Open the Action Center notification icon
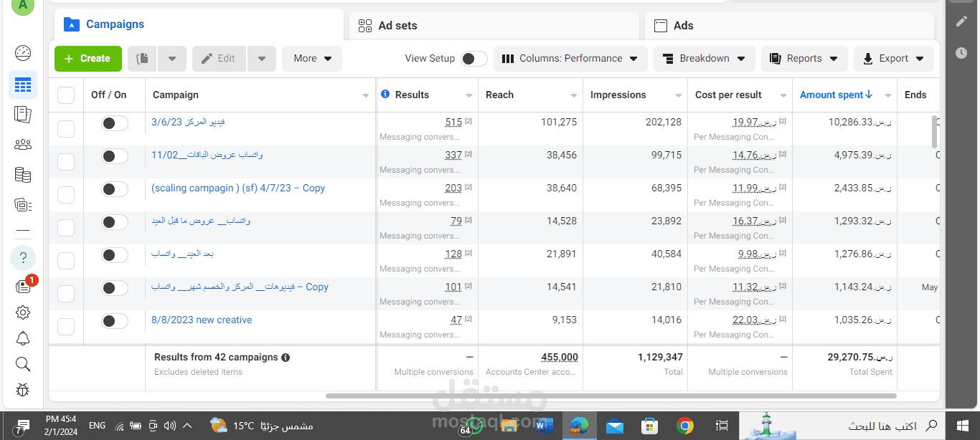Viewport: 980px width, 440px height. click(x=22, y=426)
